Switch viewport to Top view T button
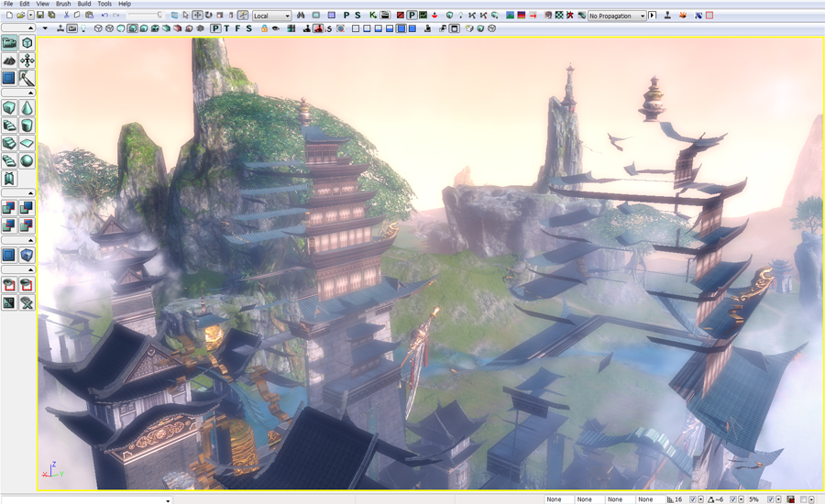825x504 pixels. [226, 28]
